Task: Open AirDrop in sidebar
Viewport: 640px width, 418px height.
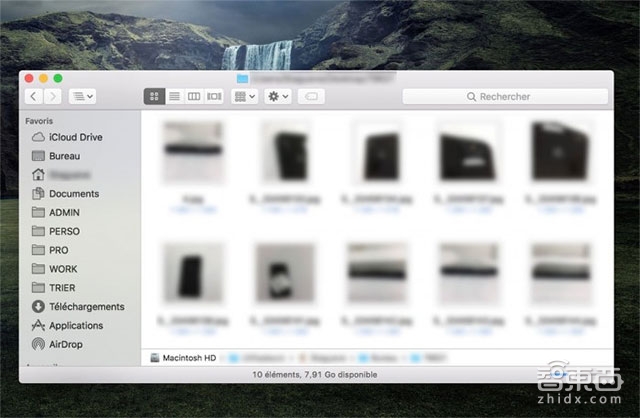Action: click(x=67, y=344)
